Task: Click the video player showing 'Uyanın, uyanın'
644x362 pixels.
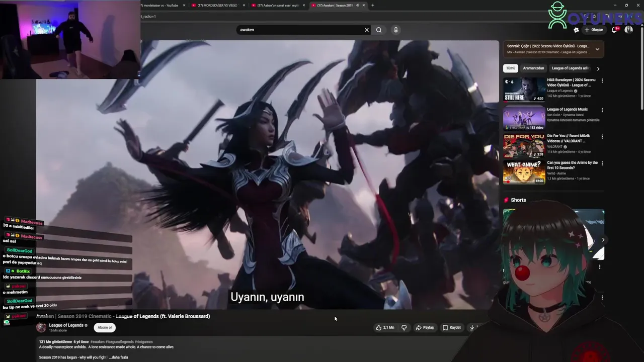Action: point(267,174)
